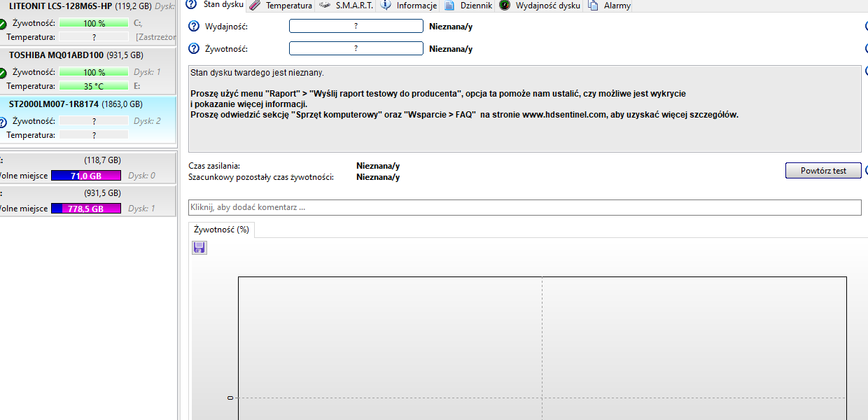Click the TOSHIBA 35 °C temperature bar
The width and height of the screenshot is (868, 420).
click(x=94, y=86)
